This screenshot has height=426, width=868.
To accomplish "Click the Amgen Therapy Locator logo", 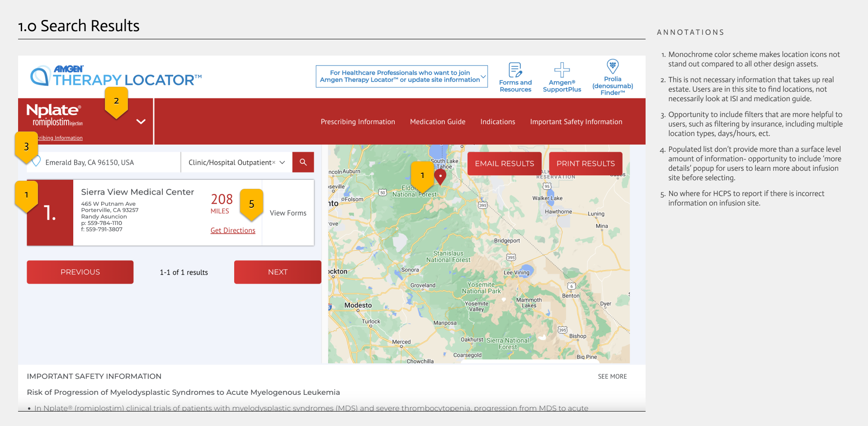I will pyautogui.click(x=116, y=76).
